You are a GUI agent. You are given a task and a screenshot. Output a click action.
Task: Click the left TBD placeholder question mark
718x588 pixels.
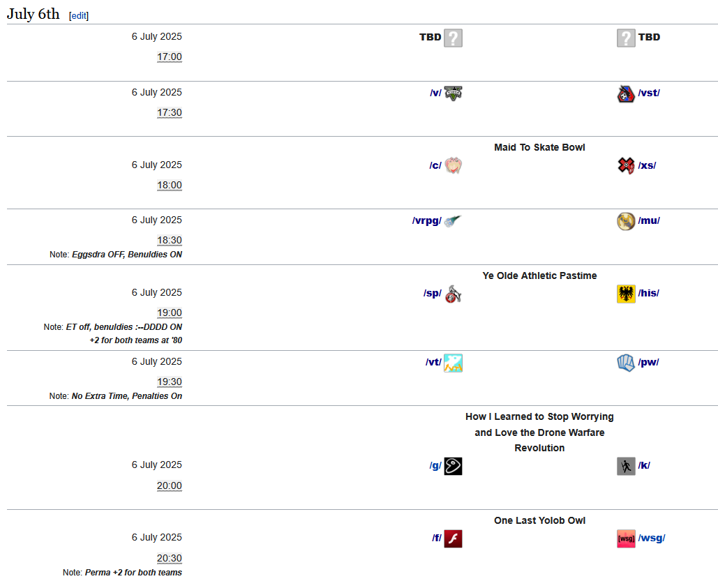pyautogui.click(x=453, y=38)
